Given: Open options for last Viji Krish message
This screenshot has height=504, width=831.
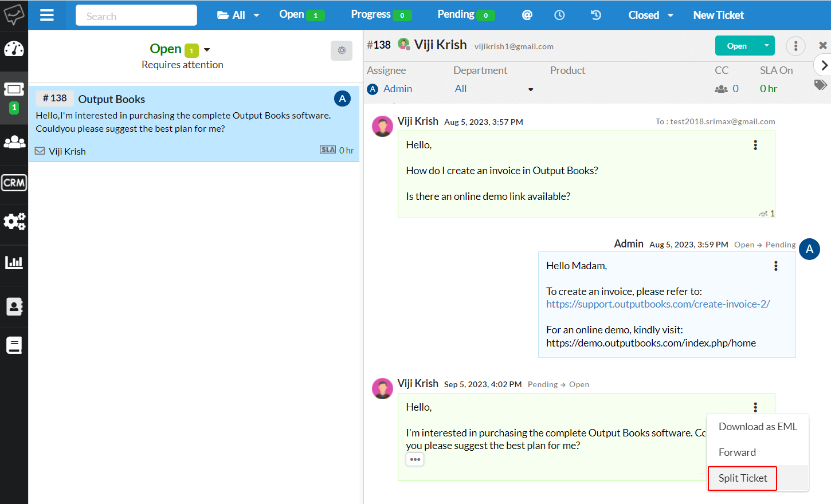Looking at the screenshot, I should pos(755,407).
